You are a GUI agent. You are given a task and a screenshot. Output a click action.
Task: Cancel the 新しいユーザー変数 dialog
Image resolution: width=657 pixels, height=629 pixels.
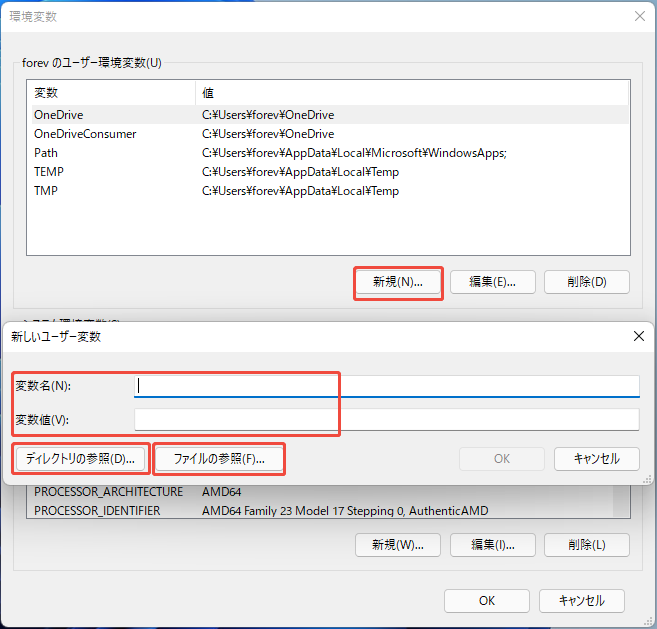(597, 459)
